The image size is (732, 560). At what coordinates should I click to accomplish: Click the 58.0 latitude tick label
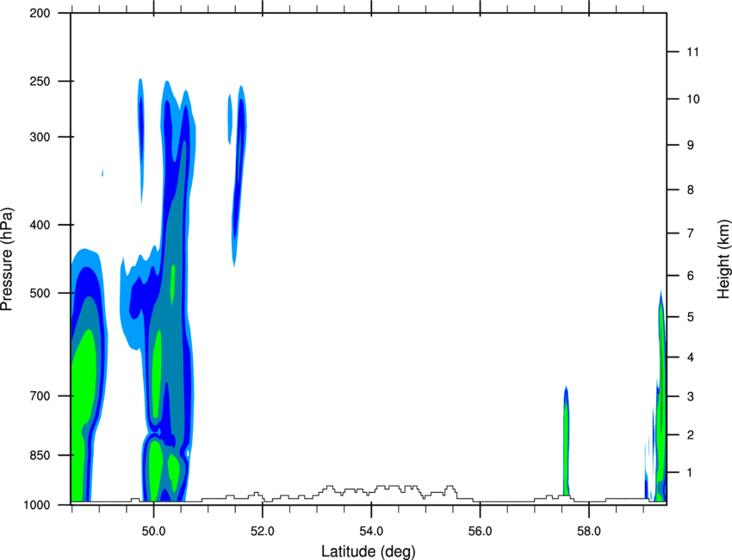[589, 531]
